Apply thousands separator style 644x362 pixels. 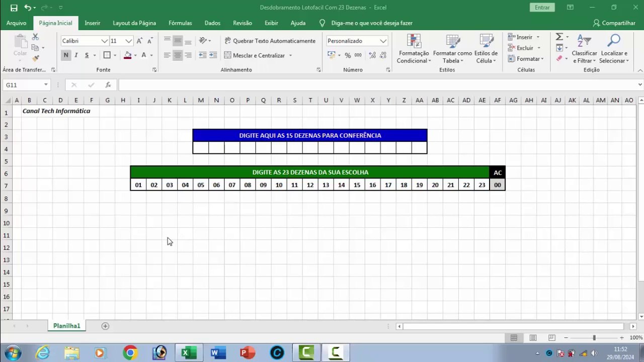pos(358,55)
